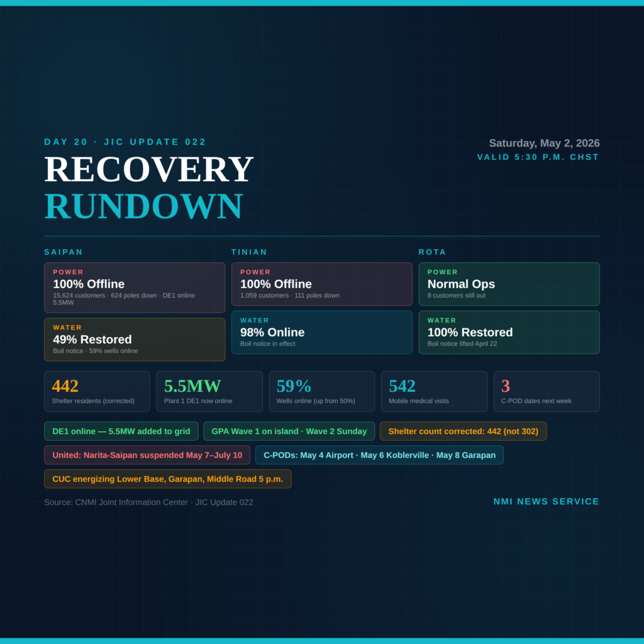This screenshot has height=644, width=644.
Task: Click the Saipan Power 100% Offline card
Action: (x=135, y=287)
